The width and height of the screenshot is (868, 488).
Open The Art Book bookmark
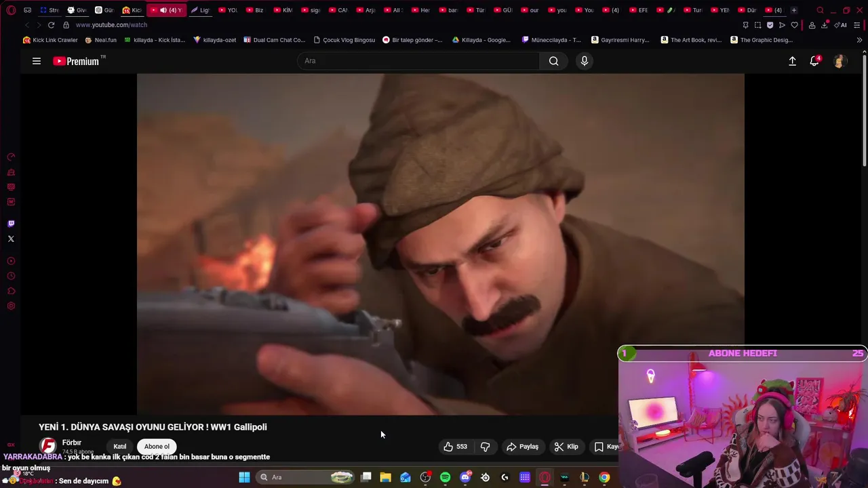click(691, 40)
